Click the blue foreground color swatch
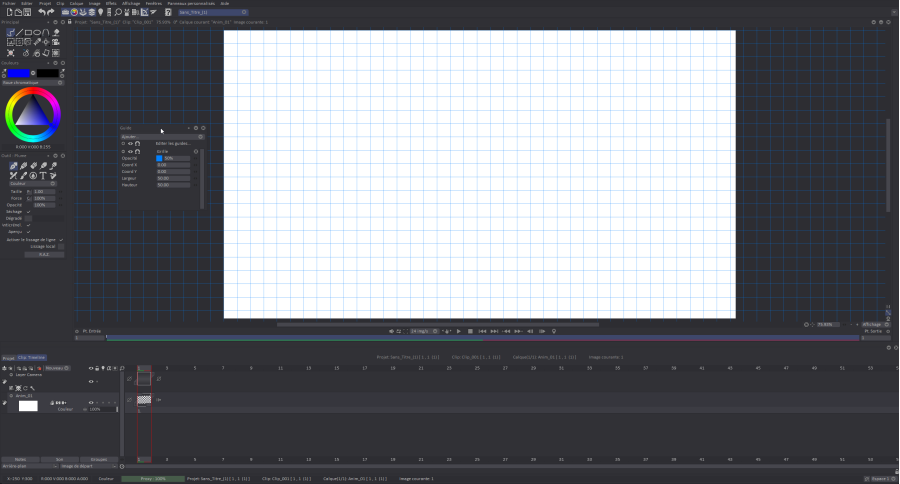The image size is (900, 484). [18, 73]
